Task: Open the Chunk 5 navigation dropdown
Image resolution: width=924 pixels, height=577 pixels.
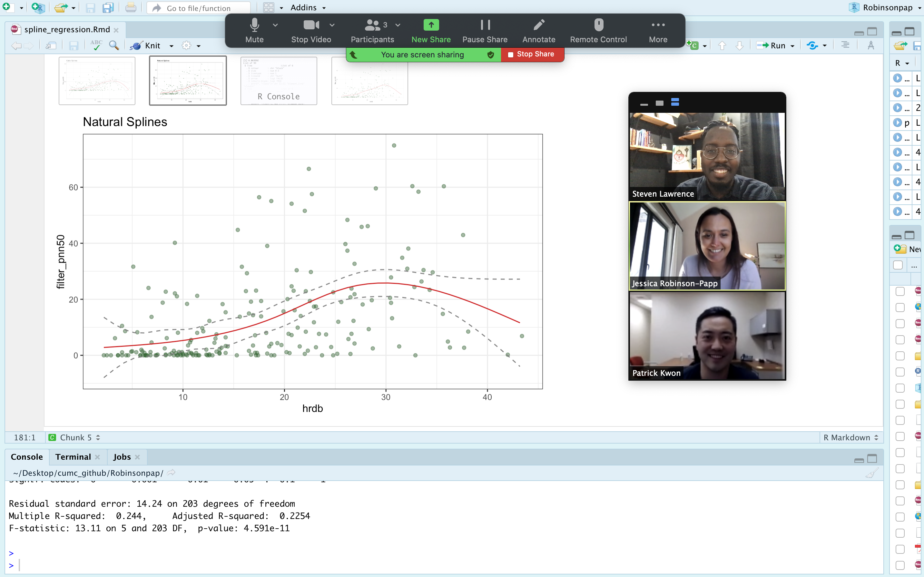Action: click(76, 438)
